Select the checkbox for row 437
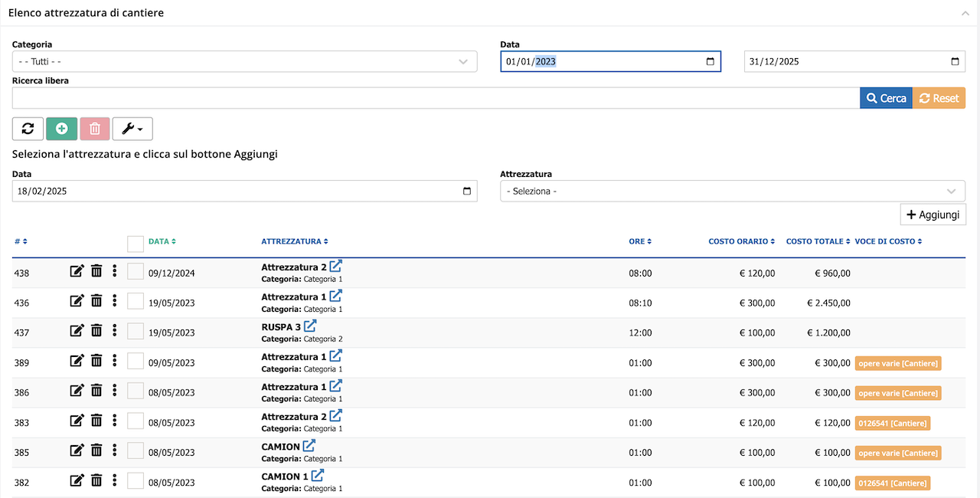Screen dimensions: 980x498 tap(136, 331)
